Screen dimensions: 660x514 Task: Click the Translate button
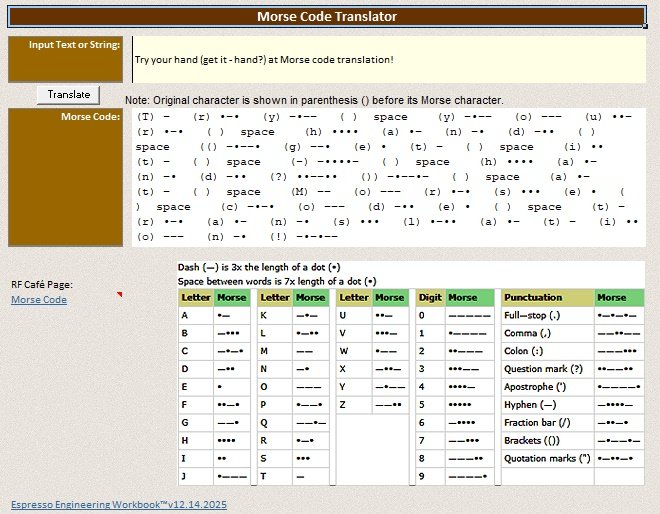click(69, 94)
